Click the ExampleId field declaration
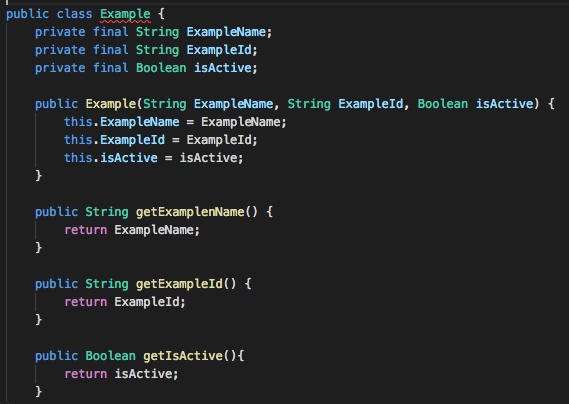Image resolution: width=569 pixels, height=404 pixels. (146, 50)
